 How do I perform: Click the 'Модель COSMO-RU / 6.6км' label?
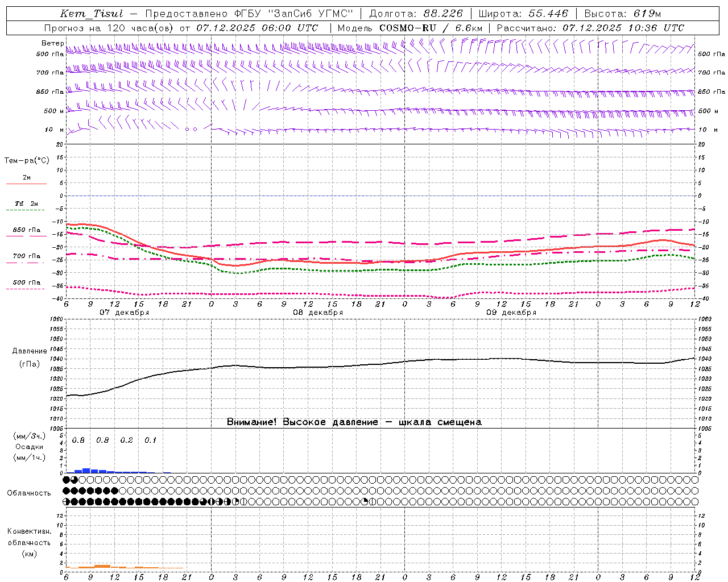tap(410, 28)
